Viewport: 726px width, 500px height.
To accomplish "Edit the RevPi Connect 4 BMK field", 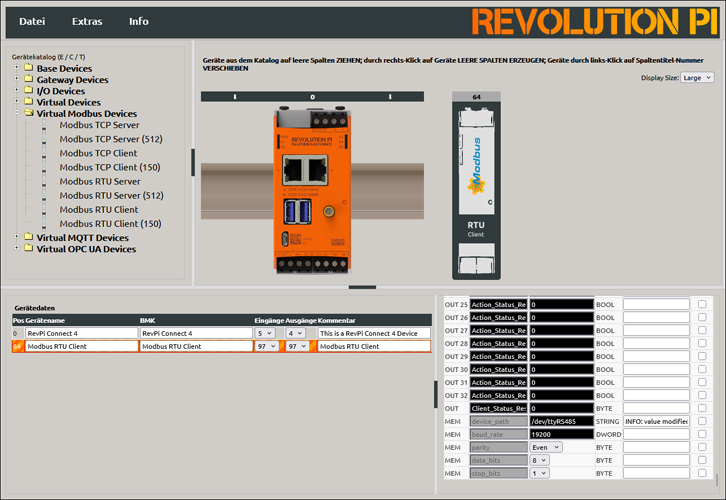I will (196, 333).
